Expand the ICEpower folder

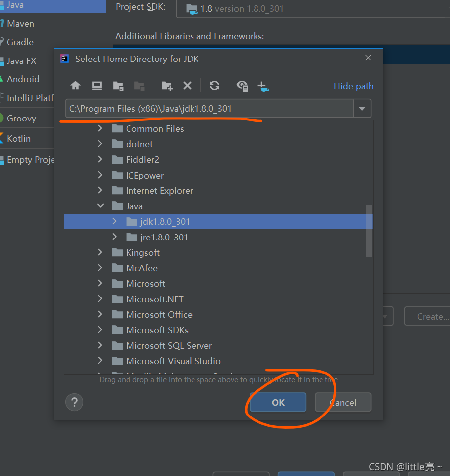point(100,175)
